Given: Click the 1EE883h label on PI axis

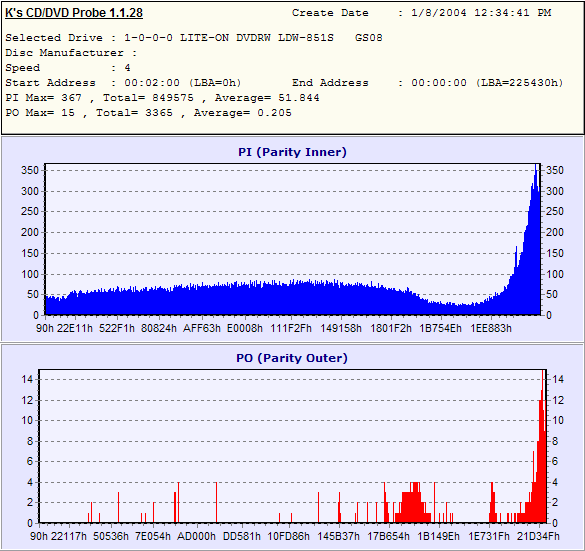Looking at the screenshot, I should (491, 328).
